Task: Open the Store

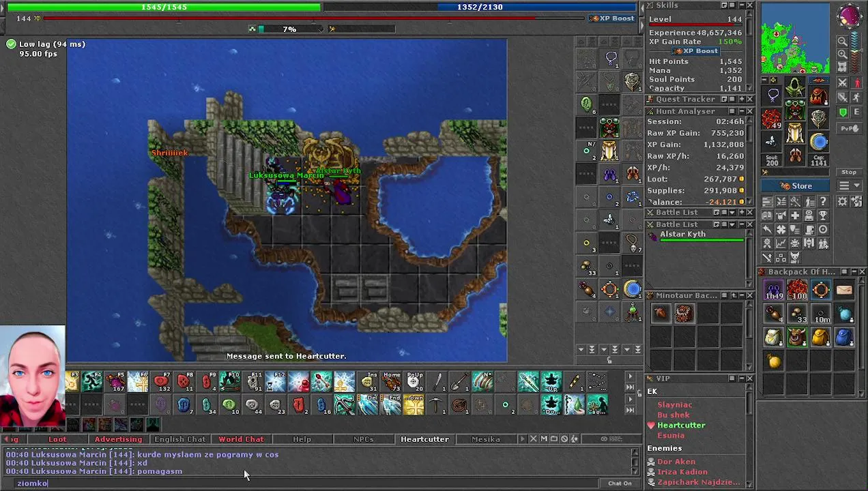Action: click(x=796, y=186)
